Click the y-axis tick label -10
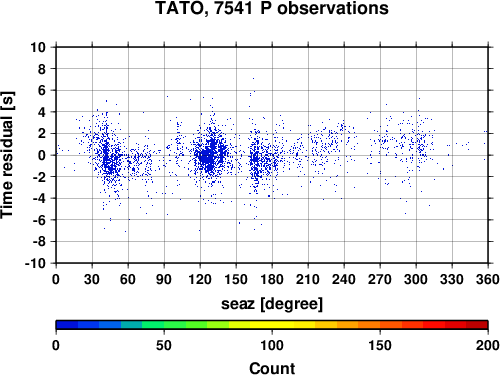This screenshot has height=375, width=500. tap(35, 263)
